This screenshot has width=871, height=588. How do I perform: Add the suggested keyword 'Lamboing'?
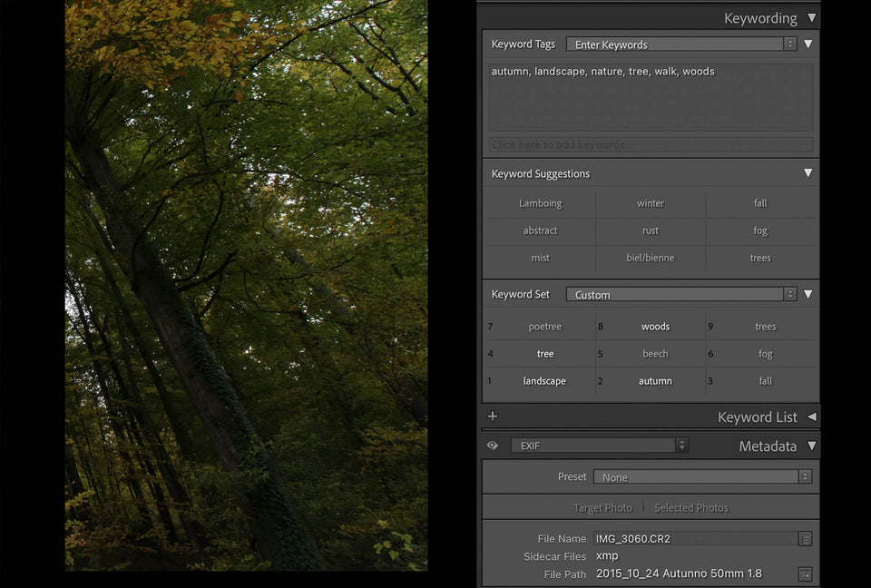[x=541, y=204]
